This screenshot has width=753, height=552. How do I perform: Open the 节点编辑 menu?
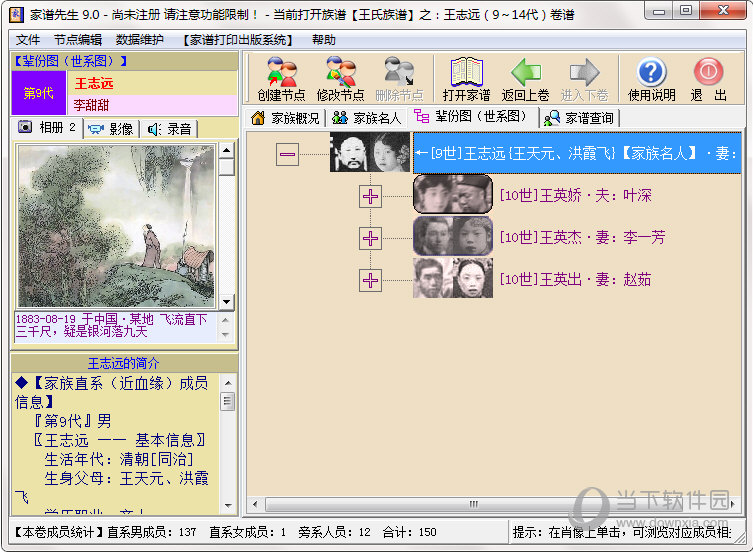click(x=78, y=40)
